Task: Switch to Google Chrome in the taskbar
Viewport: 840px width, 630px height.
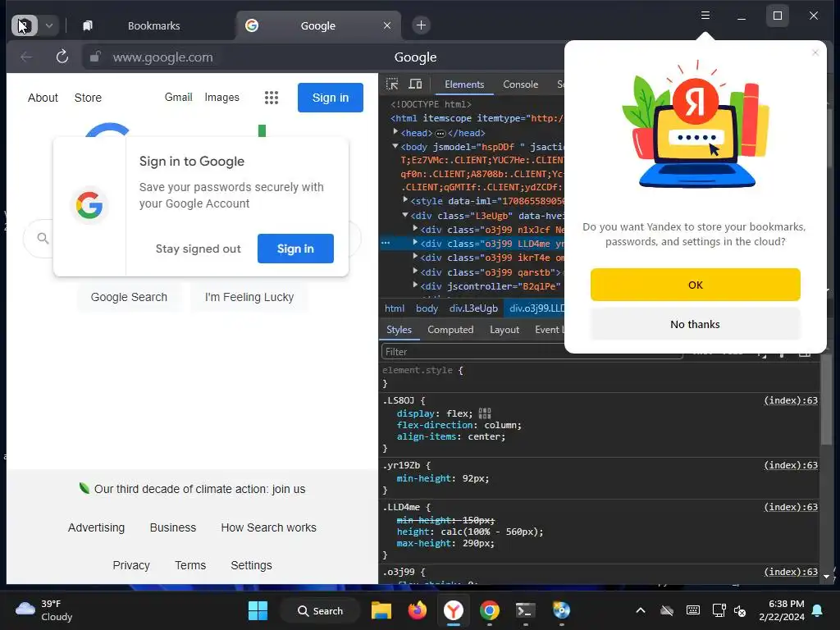Action: click(x=489, y=610)
